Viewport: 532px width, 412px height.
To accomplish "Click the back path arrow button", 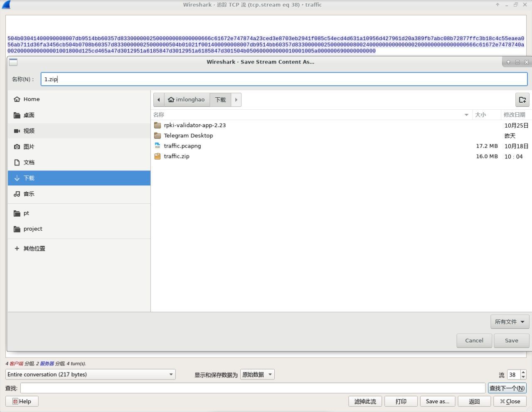I will [158, 100].
